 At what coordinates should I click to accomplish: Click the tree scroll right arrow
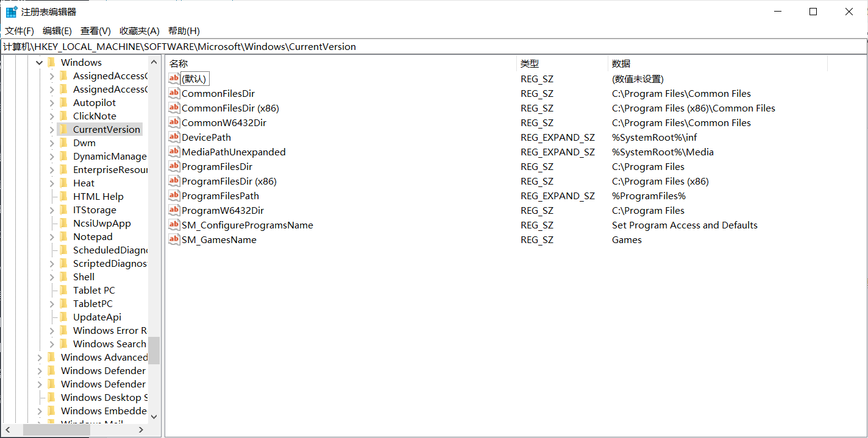point(141,429)
